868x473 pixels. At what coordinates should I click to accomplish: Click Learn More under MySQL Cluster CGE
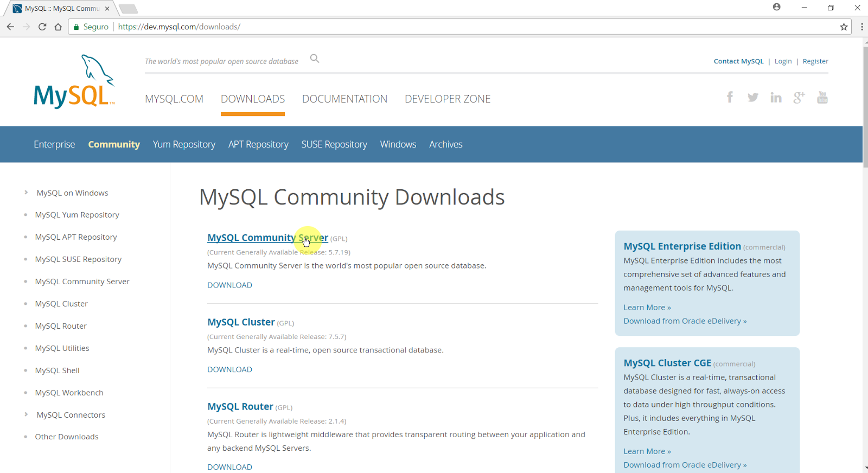point(647,451)
